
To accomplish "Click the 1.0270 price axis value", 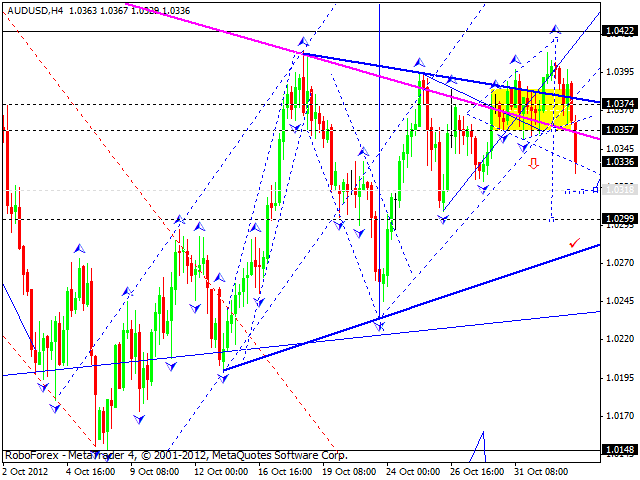I will coord(620,262).
